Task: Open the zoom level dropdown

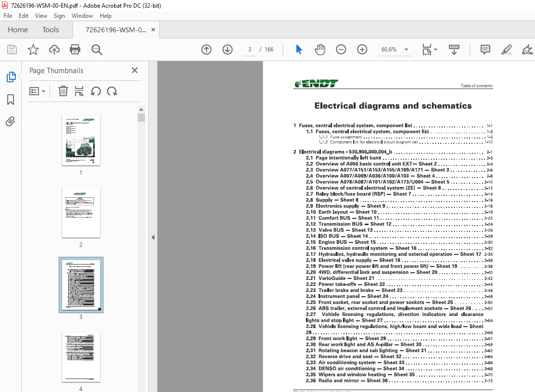Action: coord(406,50)
